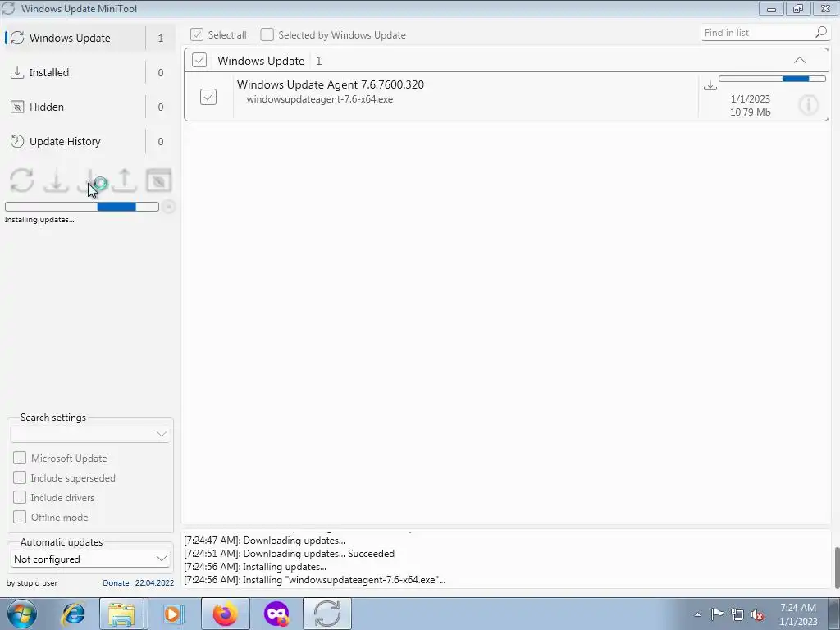Click the windowsupdateagent-7.6-x64.exe filename
Viewport: 840px width, 630px height.
(320, 99)
